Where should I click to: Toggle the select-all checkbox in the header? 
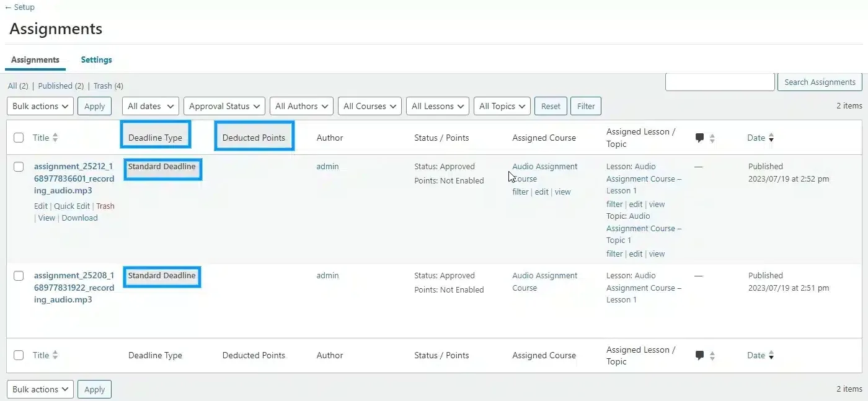click(x=19, y=137)
